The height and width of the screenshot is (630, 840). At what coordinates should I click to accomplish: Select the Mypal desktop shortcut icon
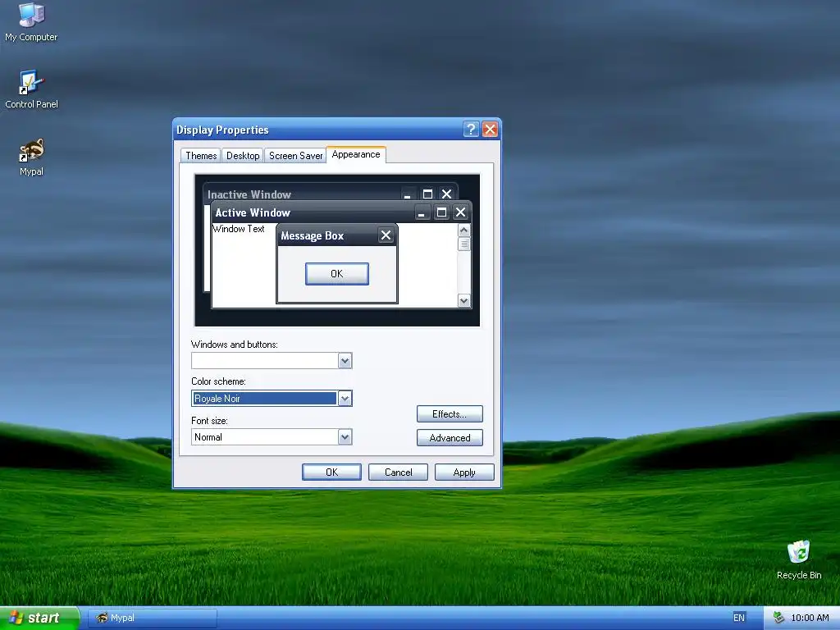pyautogui.click(x=31, y=157)
